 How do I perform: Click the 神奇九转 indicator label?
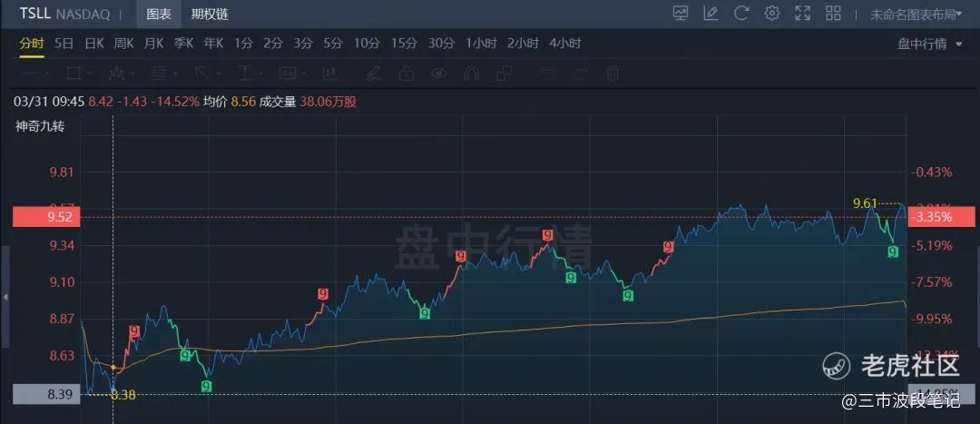(x=40, y=125)
